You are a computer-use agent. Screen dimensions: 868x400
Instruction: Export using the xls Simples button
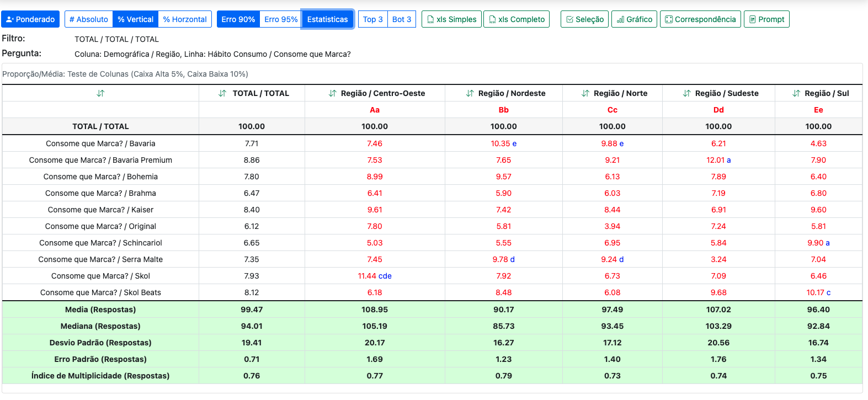coord(451,19)
